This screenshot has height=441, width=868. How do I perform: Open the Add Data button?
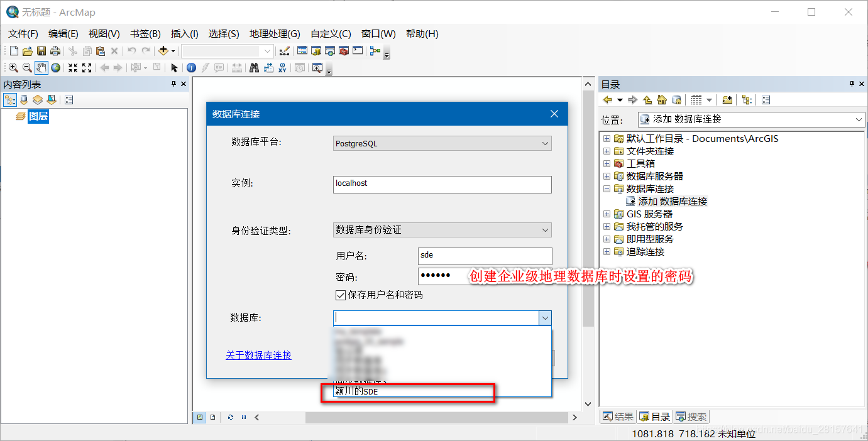[x=164, y=51]
